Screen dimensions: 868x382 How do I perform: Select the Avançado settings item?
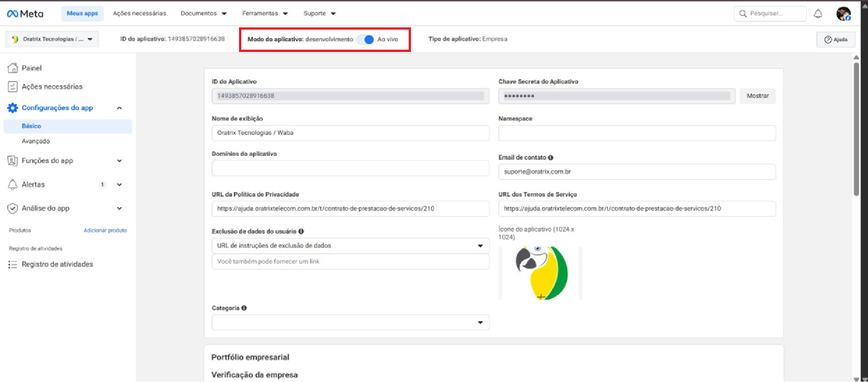click(36, 141)
